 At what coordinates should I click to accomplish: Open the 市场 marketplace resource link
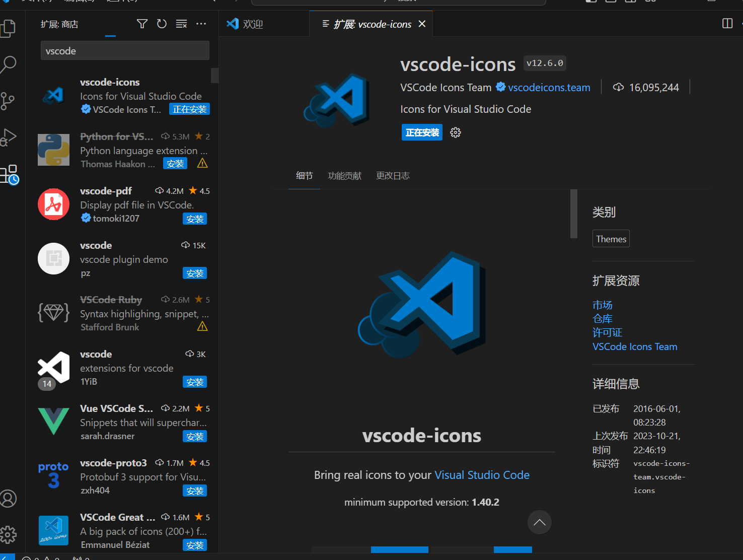603,305
